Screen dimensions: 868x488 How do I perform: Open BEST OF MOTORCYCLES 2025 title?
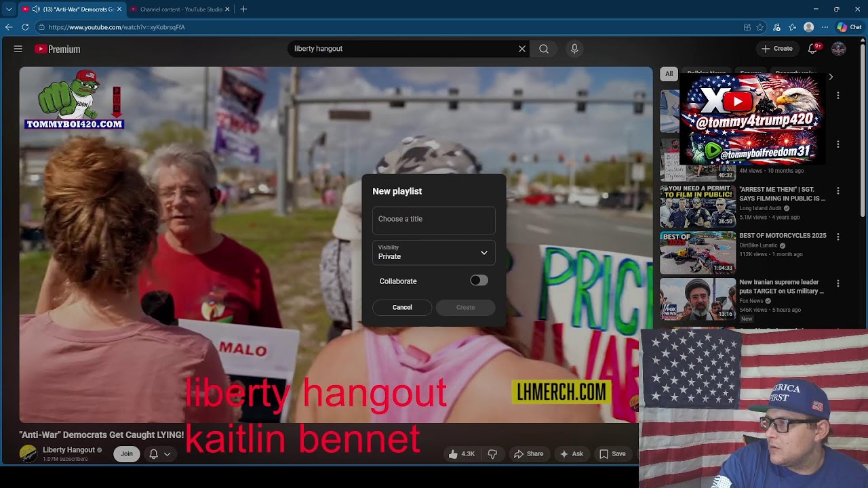(783, 236)
